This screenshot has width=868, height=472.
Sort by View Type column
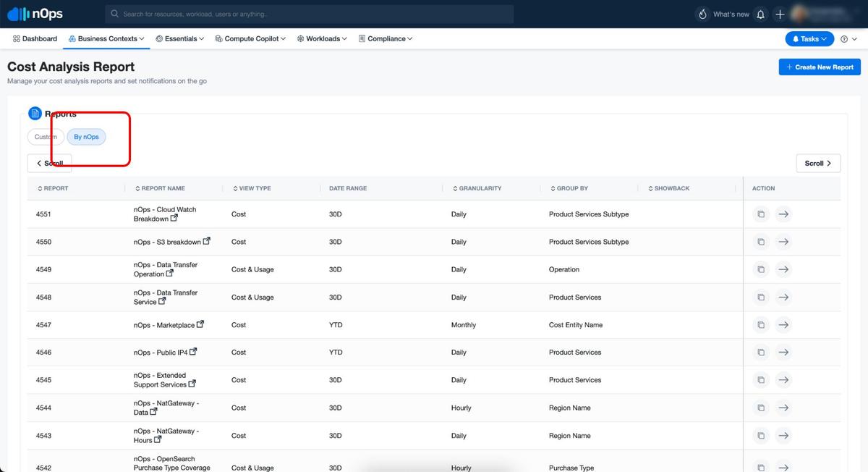tap(251, 188)
